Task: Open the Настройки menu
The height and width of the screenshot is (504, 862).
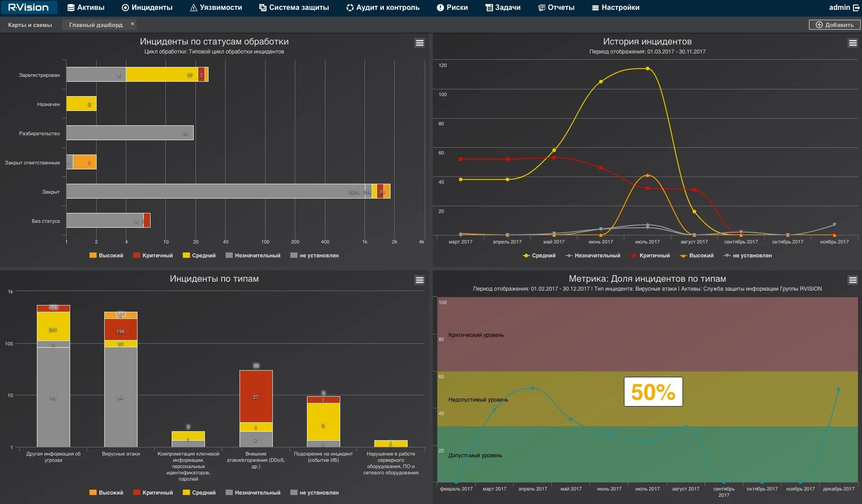Action: point(616,8)
